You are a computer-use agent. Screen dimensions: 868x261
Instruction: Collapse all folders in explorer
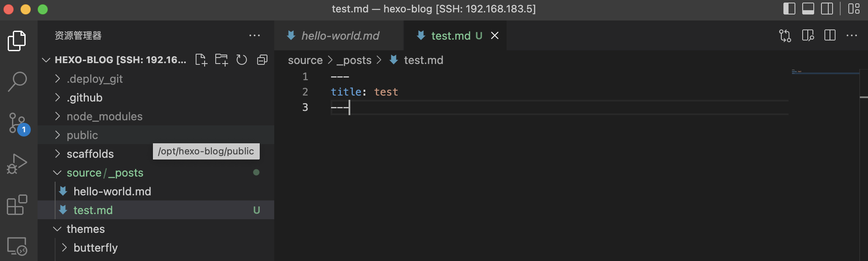[x=262, y=60]
